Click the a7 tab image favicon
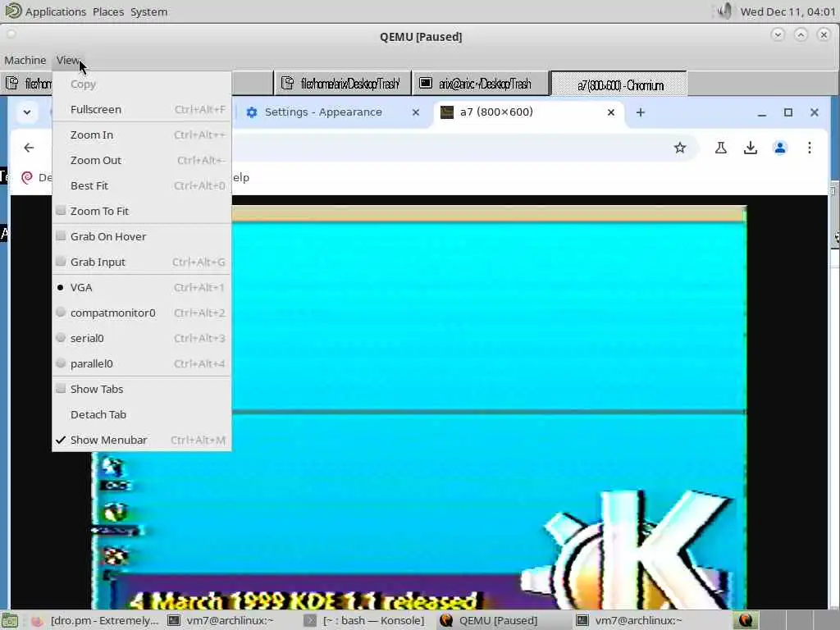 [x=447, y=112]
